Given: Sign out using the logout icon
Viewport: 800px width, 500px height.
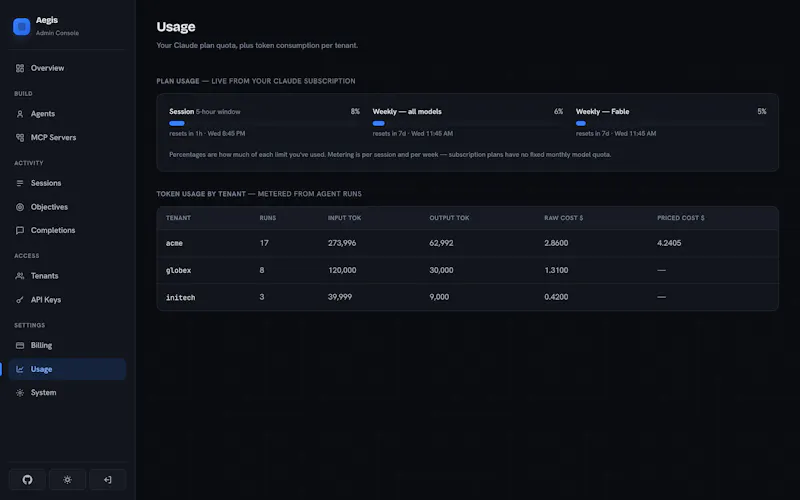Looking at the screenshot, I should [x=108, y=480].
